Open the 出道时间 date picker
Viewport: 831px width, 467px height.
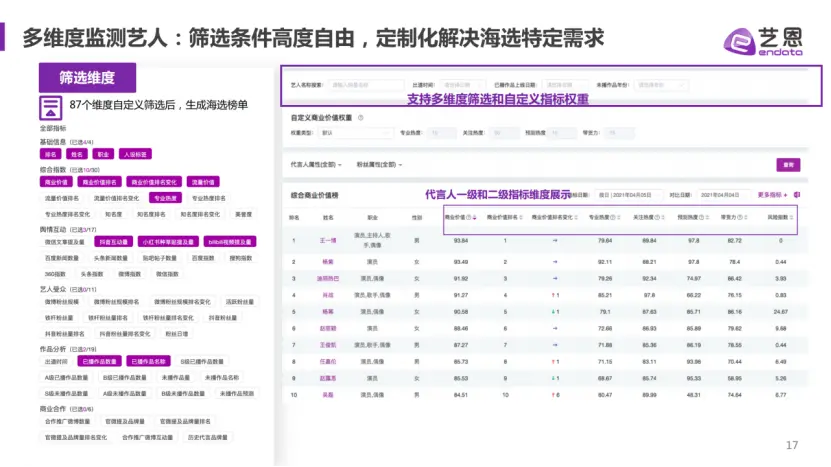click(461, 85)
